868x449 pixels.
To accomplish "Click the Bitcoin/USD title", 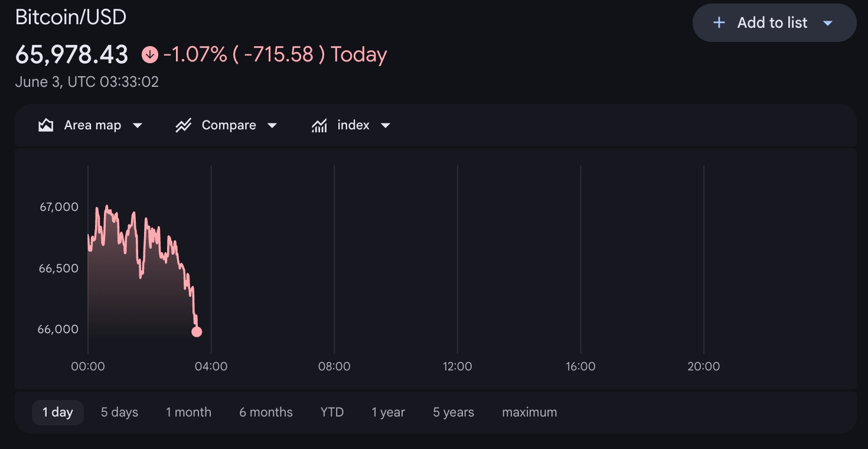I will tap(71, 17).
